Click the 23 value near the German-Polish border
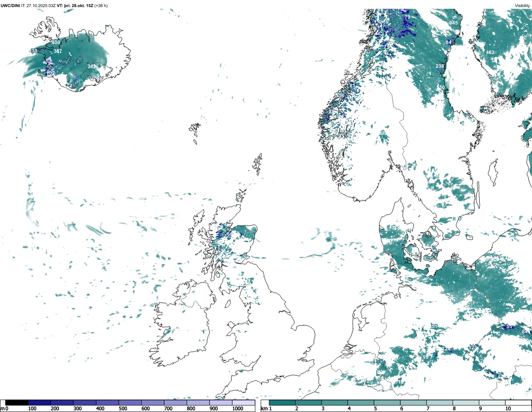Screen dimensions: 532x412 tap(474, 348)
